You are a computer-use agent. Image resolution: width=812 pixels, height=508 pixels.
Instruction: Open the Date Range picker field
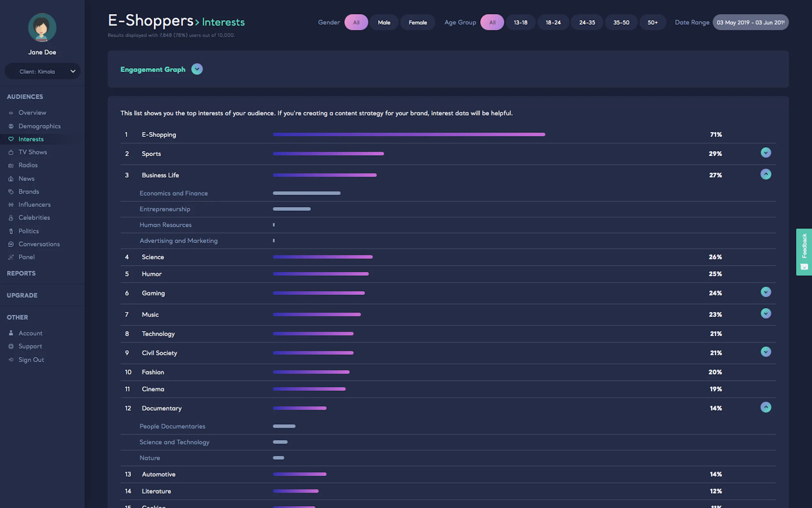click(x=750, y=22)
